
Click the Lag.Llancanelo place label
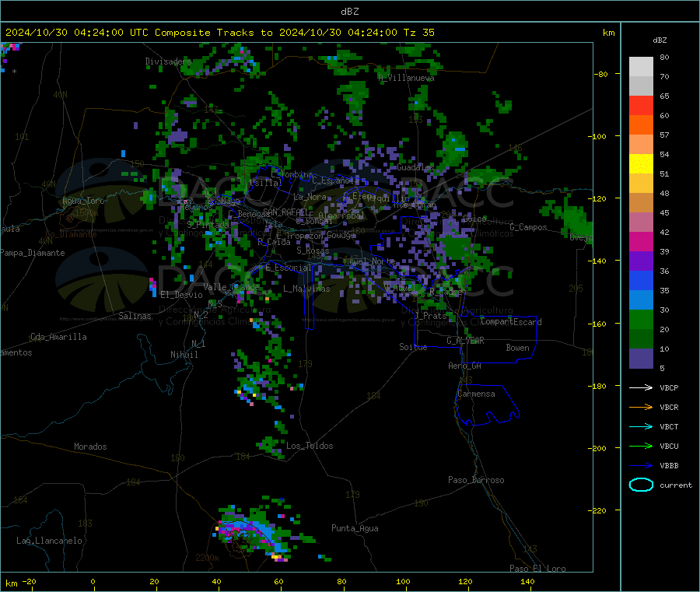click(x=49, y=541)
